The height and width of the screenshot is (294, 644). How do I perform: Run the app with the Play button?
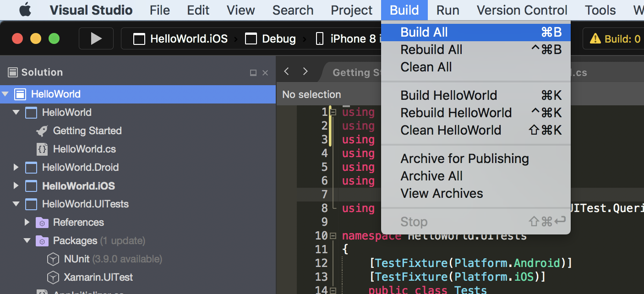pyautogui.click(x=96, y=38)
